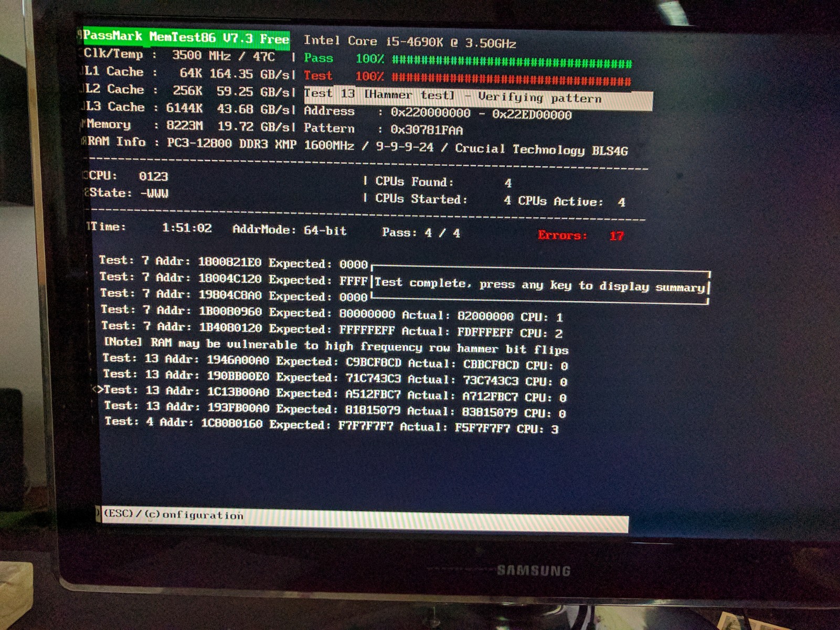Click the CPUs Active: 4 entry
The width and height of the screenshot is (840, 630).
pos(571,202)
